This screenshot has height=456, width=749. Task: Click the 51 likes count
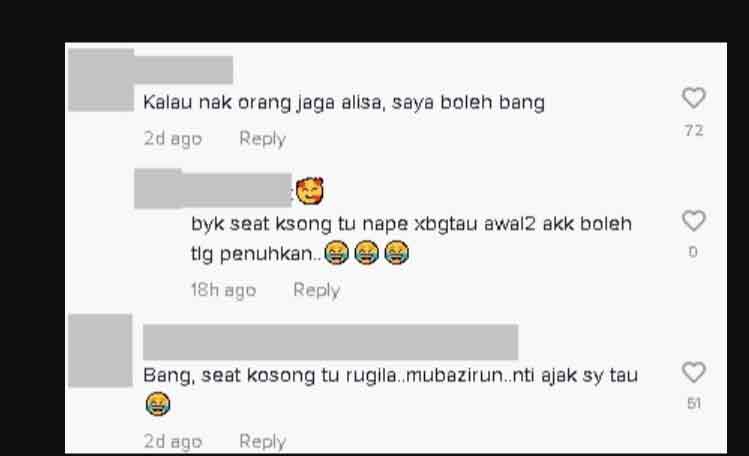pyautogui.click(x=694, y=403)
